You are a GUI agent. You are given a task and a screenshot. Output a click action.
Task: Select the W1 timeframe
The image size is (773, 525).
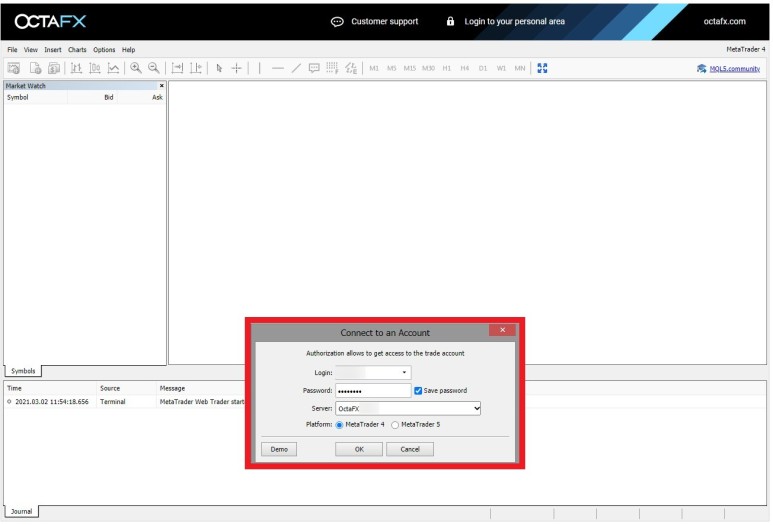pyautogui.click(x=501, y=68)
